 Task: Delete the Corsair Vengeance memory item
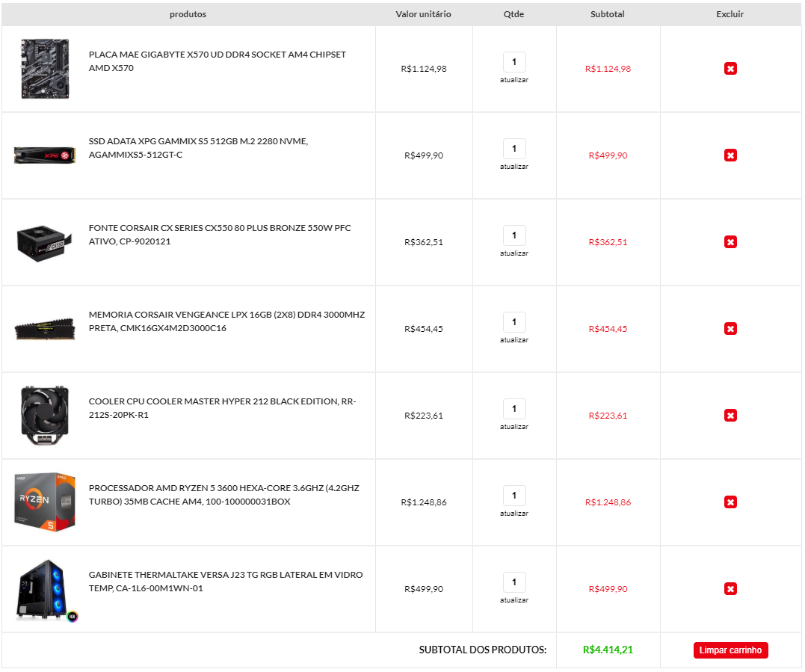(x=730, y=329)
